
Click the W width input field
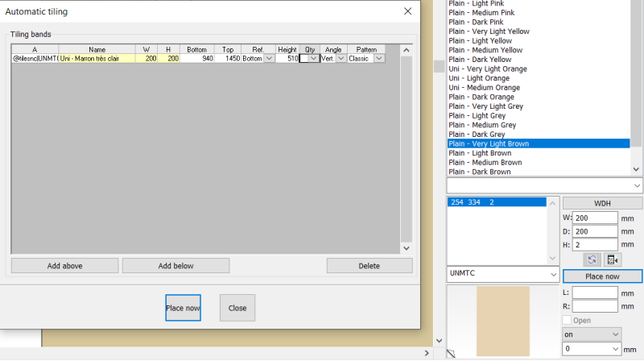tap(596, 218)
